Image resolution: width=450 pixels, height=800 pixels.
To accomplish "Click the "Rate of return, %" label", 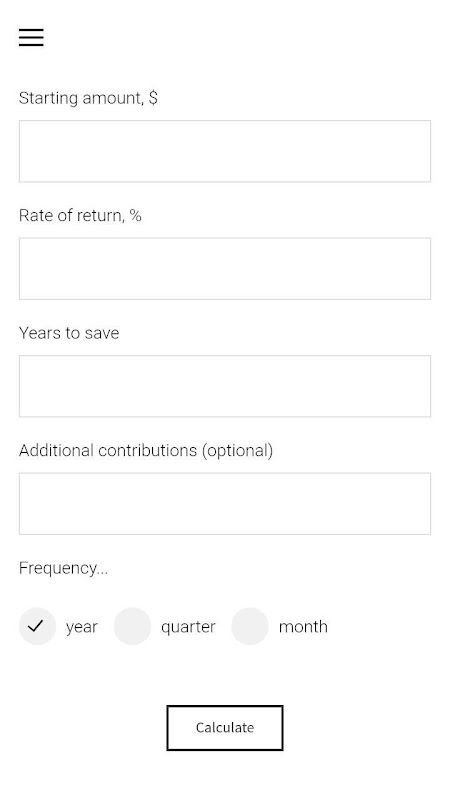I will (80, 215).
